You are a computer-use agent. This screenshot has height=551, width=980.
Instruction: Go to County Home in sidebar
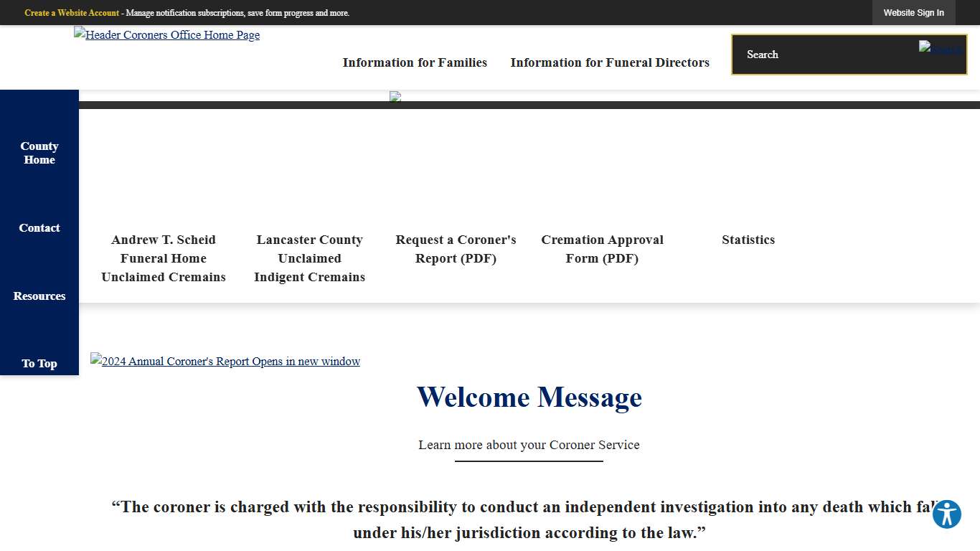tap(39, 153)
